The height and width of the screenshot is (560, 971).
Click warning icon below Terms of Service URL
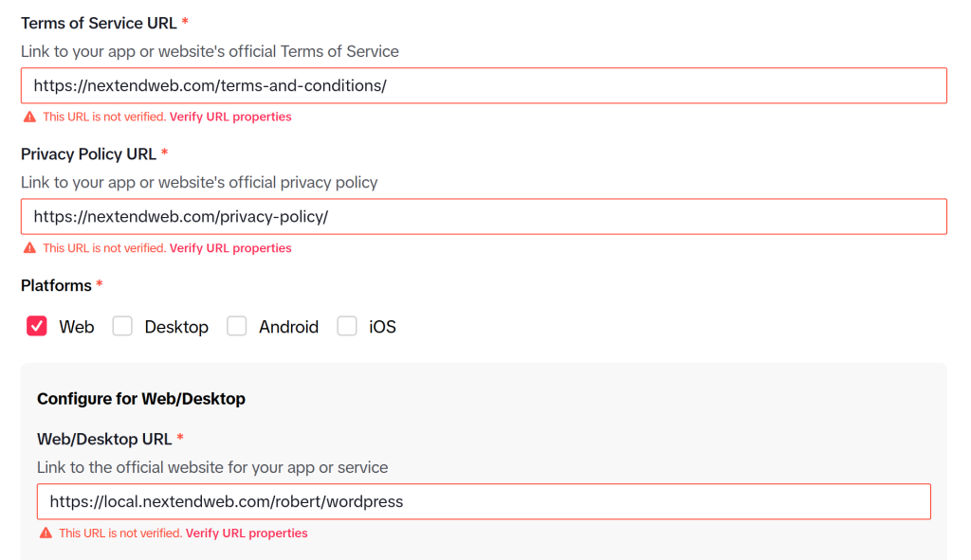(30, 117)
